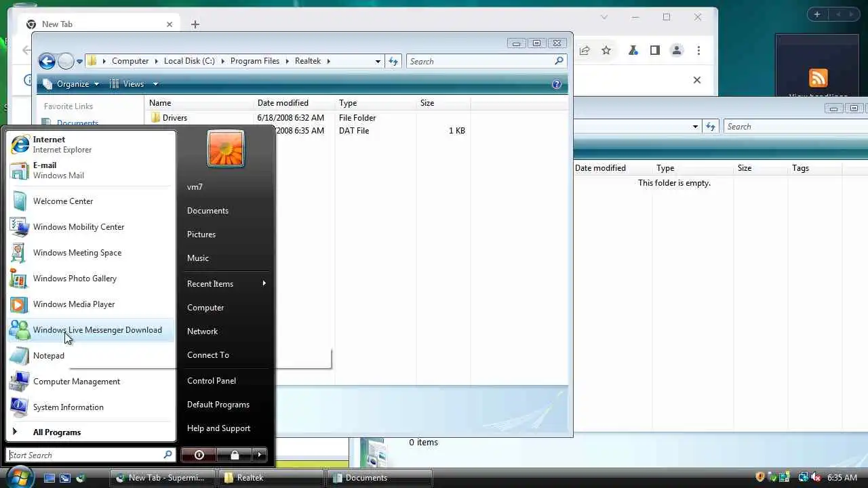
Task: Launch Welcome Center from the Start menu
Action: [91, 201]
